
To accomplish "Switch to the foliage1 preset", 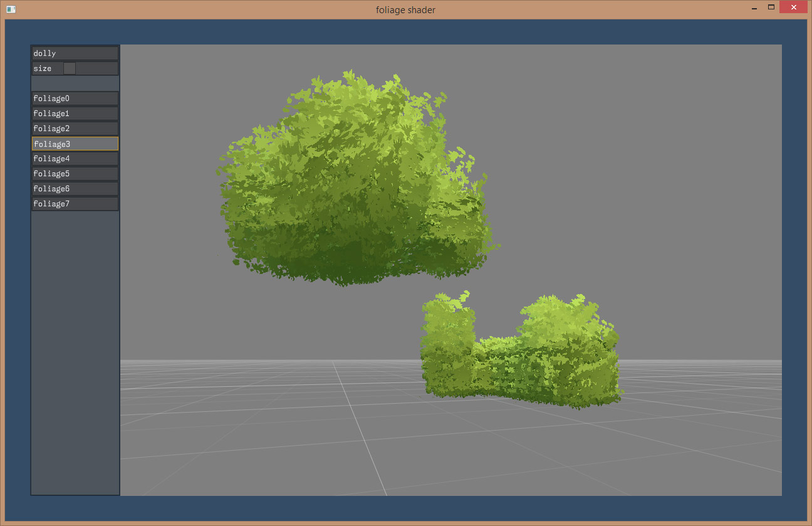I will point(75,113).
